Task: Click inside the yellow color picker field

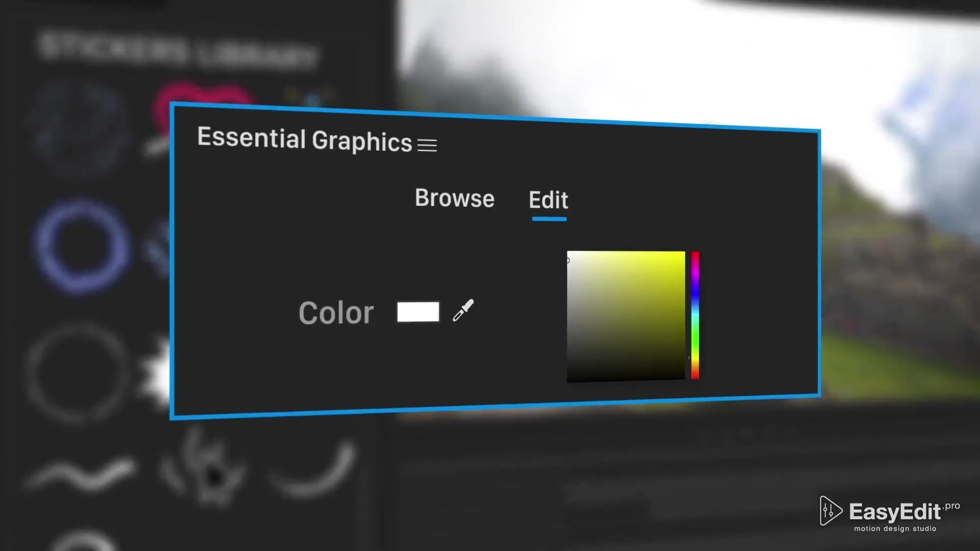Action: click(x=626, y=316)
